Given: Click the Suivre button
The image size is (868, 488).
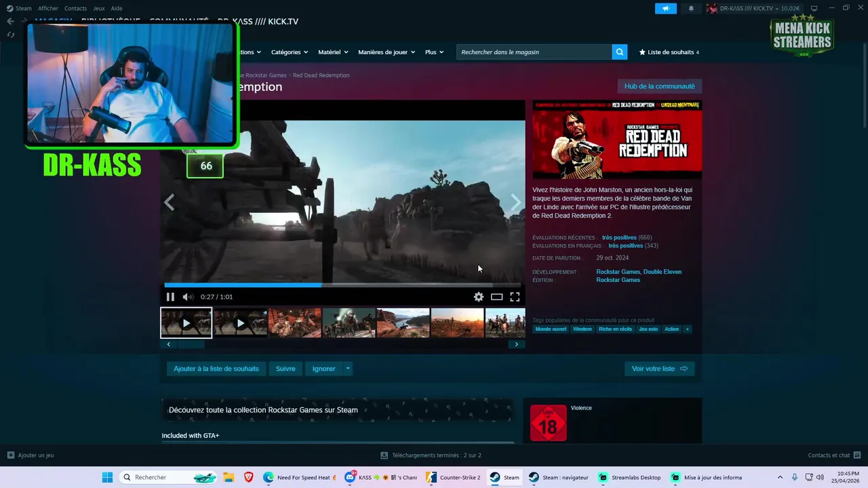Looking at the screenshot, I should [285, 369].
